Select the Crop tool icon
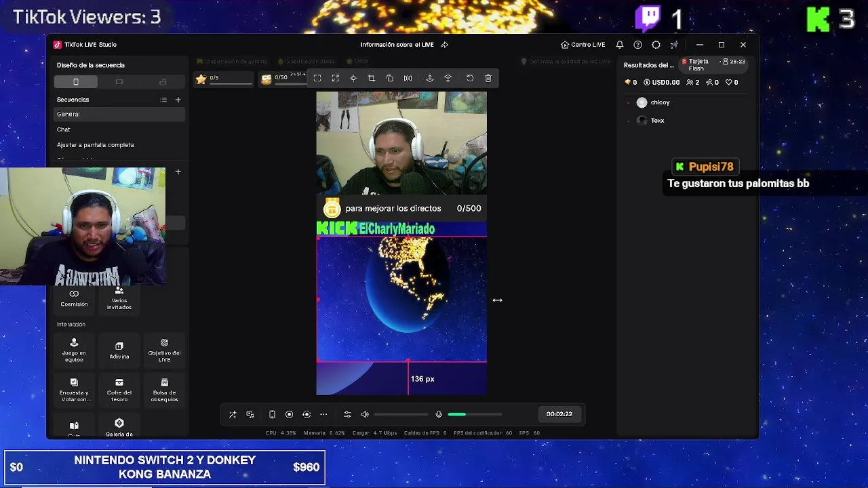 coord(372,79)
